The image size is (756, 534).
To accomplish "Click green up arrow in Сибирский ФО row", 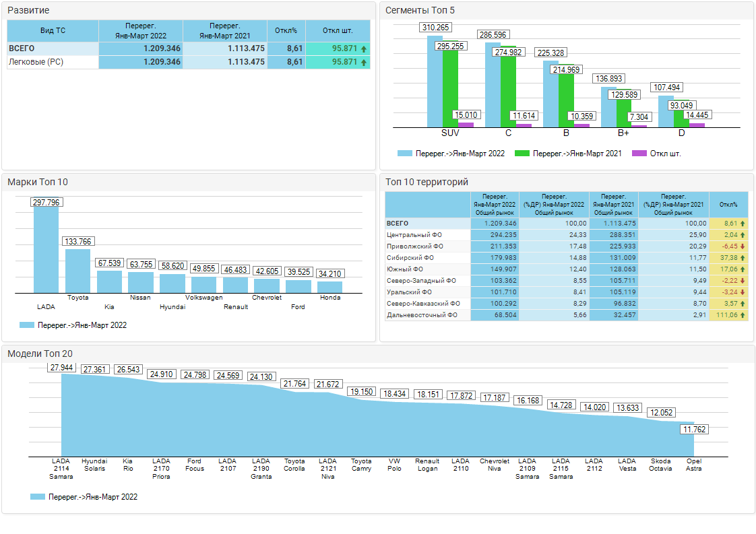I will (743, 258).
